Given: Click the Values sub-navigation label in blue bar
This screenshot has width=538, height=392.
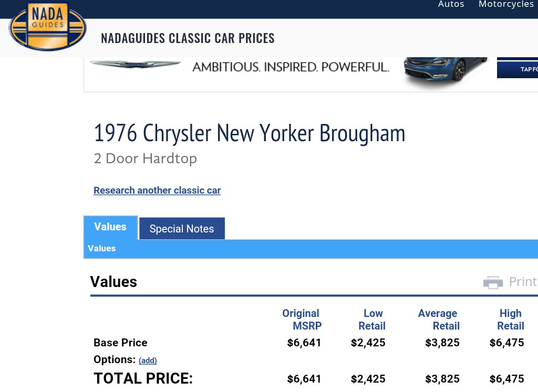Looking at the screenshot, I should tap(102, 249).
